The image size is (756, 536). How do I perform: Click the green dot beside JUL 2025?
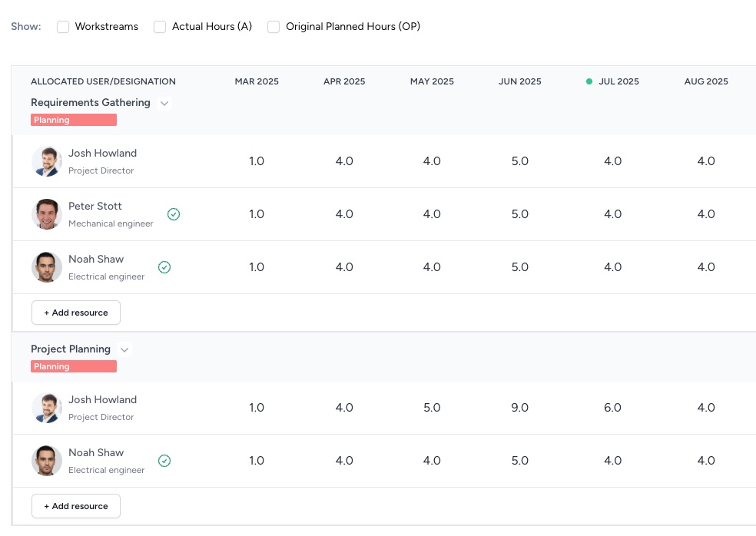point(589,81)
